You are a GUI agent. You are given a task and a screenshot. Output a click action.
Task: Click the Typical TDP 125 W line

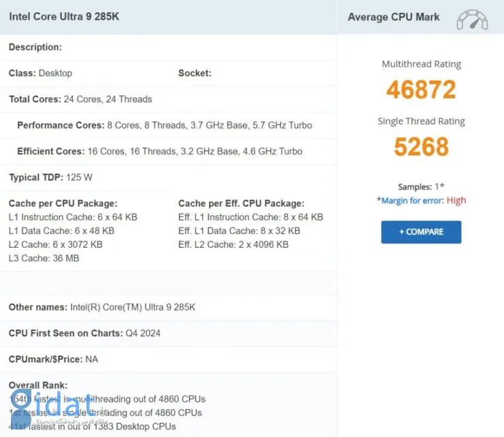(x=50, y=177)
